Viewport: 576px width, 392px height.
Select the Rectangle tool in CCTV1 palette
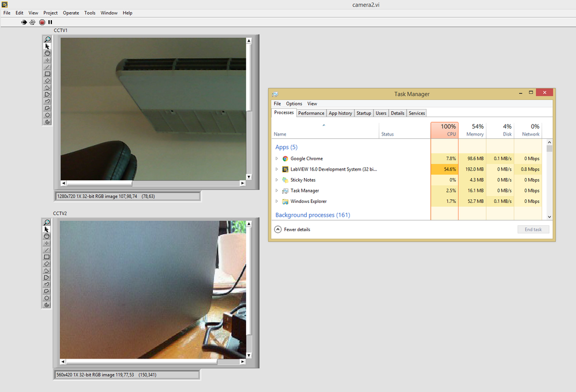pos(47,74)
